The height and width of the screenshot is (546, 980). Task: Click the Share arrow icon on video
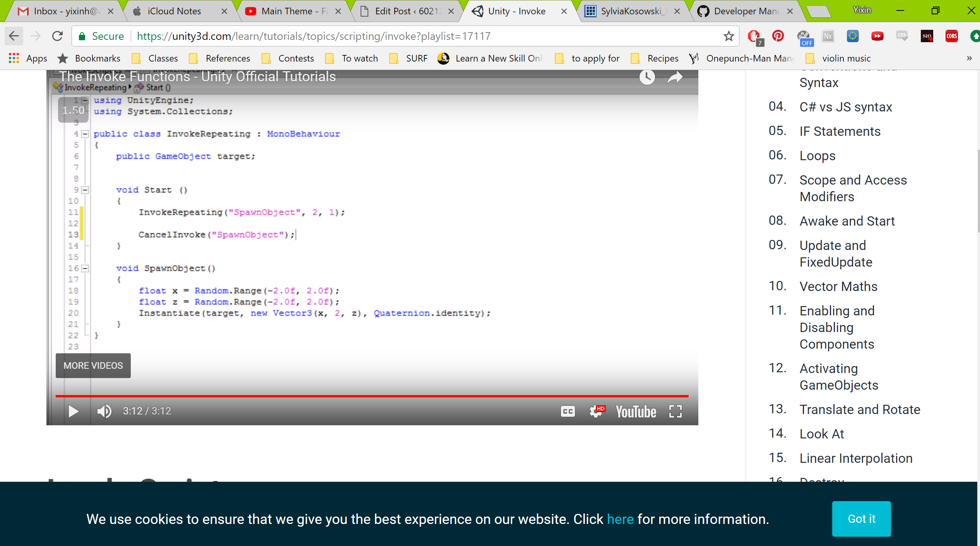tap(675, 77)
